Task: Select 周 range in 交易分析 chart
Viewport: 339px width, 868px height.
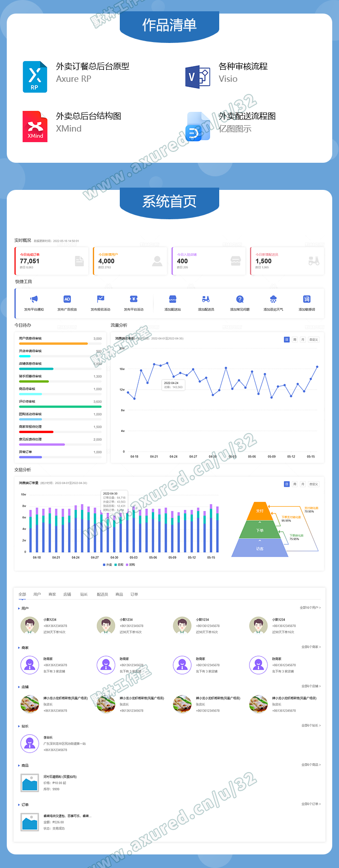Action: point(295,484)
